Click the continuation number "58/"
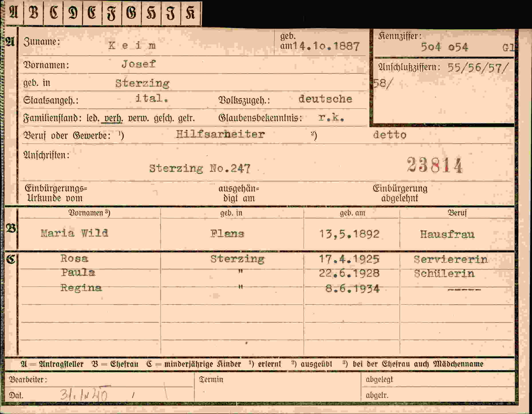The height and width of the screenshot is (414, 532). click(x=383, y=83)
